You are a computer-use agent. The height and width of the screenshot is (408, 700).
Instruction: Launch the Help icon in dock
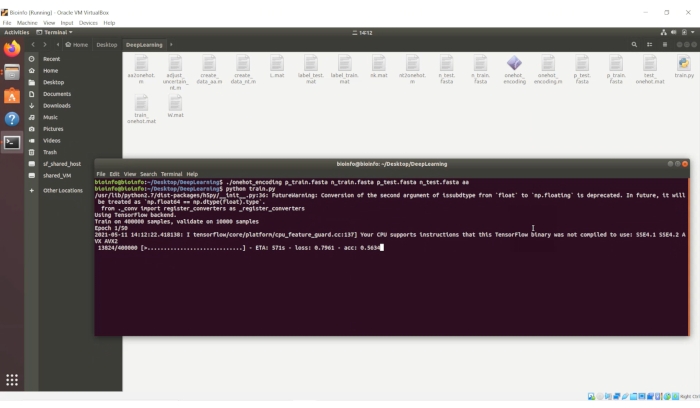pyautogui.click(x=12, y=119)
